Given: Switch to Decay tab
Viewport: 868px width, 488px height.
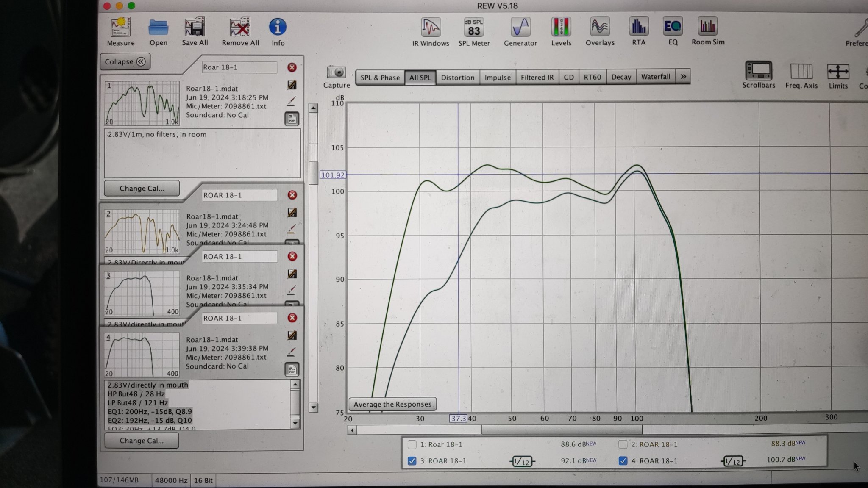Looking at the screenshot, I should (621, 77).
